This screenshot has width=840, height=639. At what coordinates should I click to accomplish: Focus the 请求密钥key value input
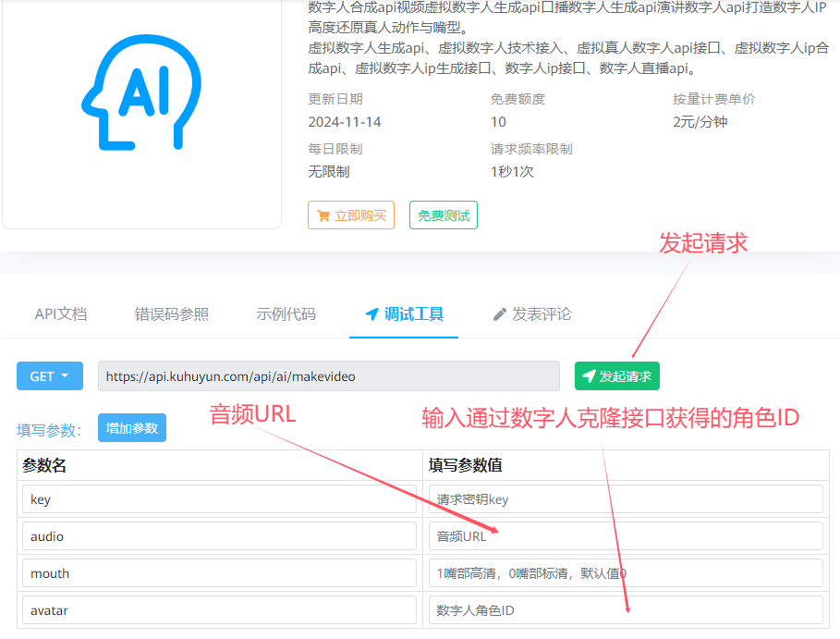click(x=626, y=499)
